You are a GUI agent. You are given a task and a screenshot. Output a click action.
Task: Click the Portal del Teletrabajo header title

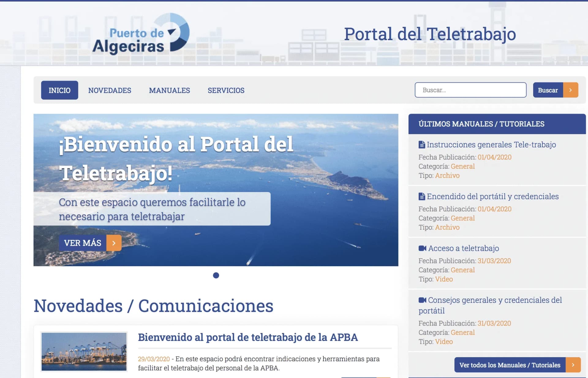point(430,34)
